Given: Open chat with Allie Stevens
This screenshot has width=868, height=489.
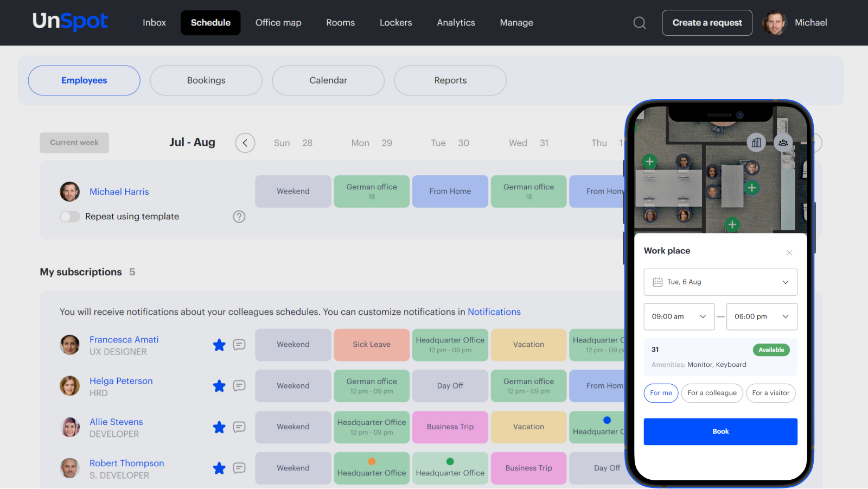Looking at the screenshot, I should (239, 427).
